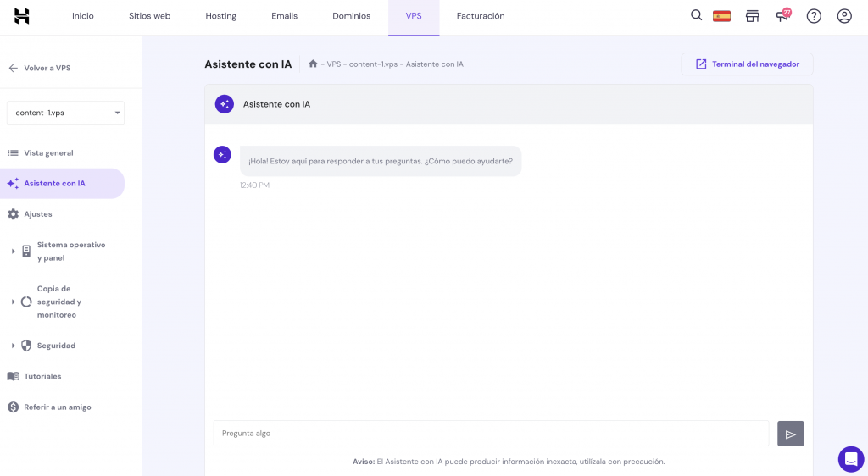The image size is (868, 476).
Task: Click the home breadcrumb icon
Action: pyautogui.click(x=313, y=64)
